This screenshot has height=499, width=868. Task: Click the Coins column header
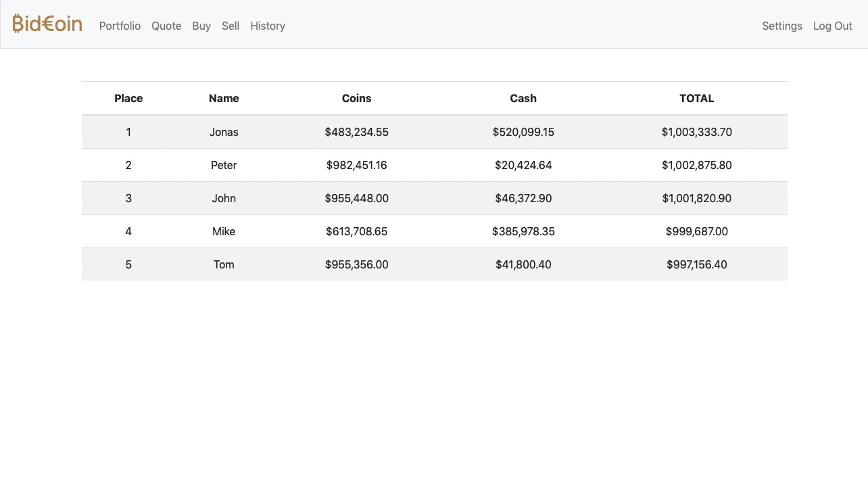pos(356,98)
